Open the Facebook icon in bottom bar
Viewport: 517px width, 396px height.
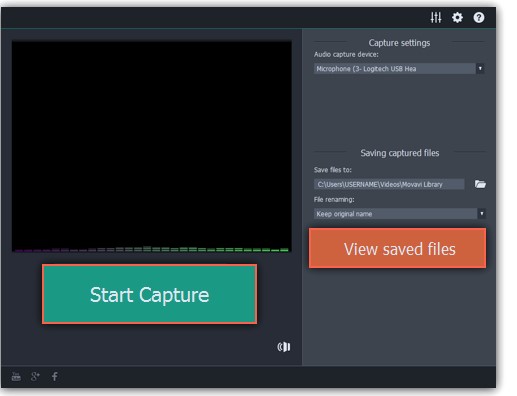[55, 376]
